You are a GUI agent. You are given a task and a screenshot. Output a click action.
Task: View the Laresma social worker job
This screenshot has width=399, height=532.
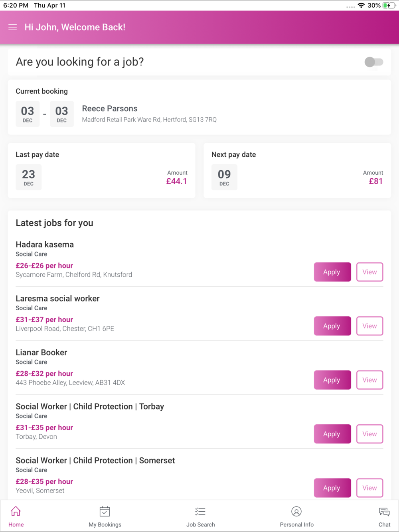(369, 326)
